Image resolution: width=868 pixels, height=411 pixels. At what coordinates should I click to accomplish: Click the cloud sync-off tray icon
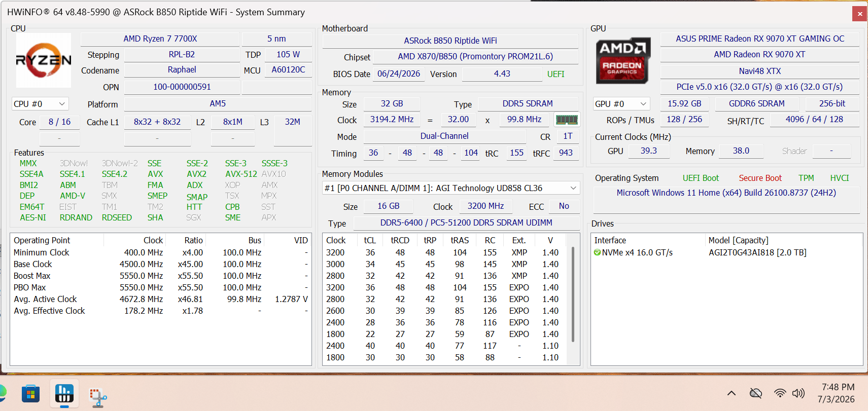(756, 393)
